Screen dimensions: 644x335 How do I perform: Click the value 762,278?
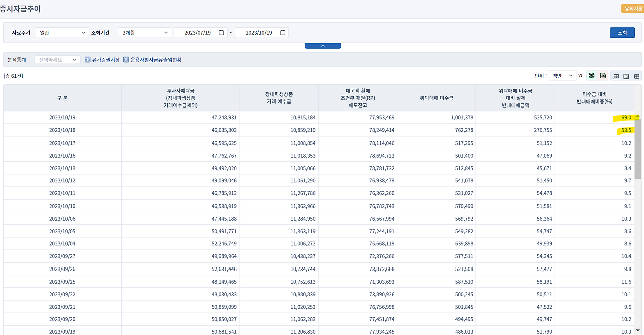click(463, 130)
